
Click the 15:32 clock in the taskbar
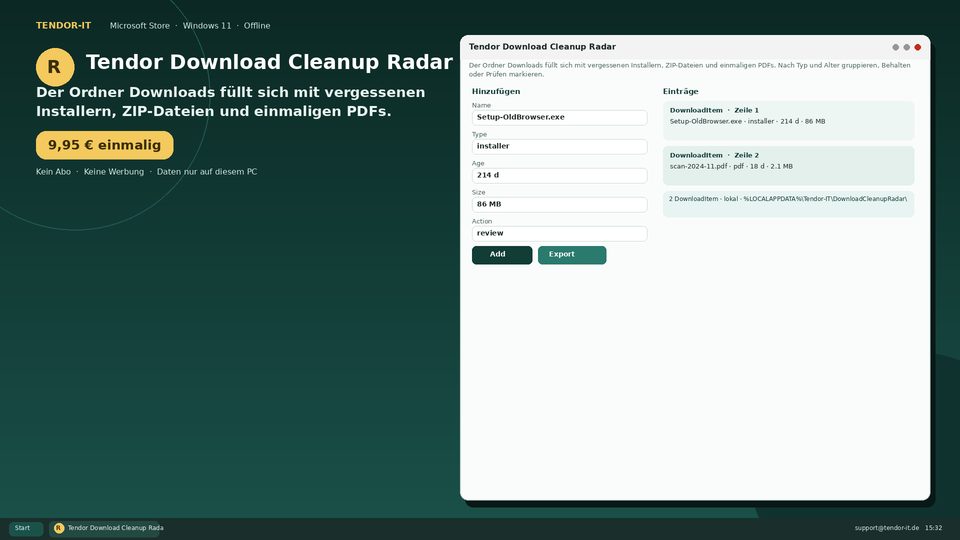point(934,528)
